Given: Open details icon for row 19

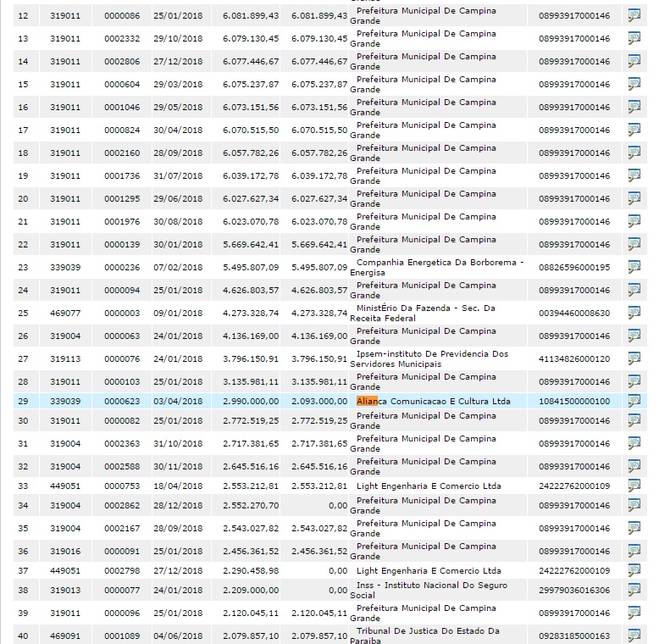Looking at the screenshot, I should coord(634,175).
